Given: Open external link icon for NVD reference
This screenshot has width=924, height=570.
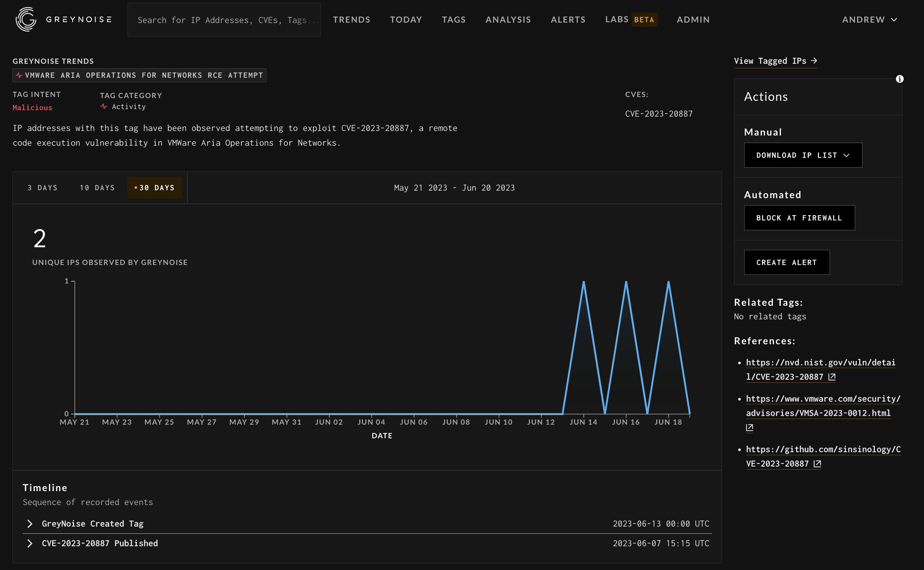Looking at the screenshot, I should [832, 377].
